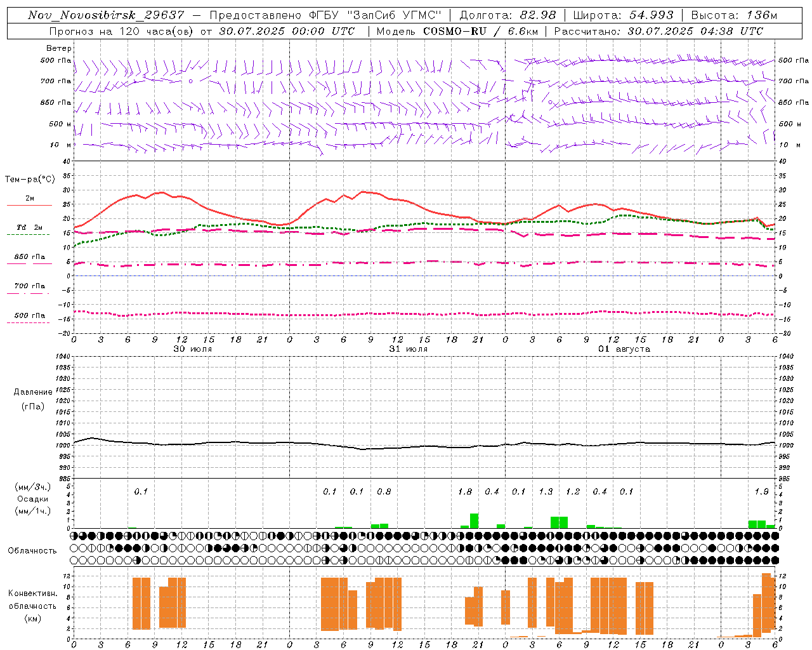Click the Высота: 136м elevation value
This screenshot has width=812, height=650.
coord(734,15)
